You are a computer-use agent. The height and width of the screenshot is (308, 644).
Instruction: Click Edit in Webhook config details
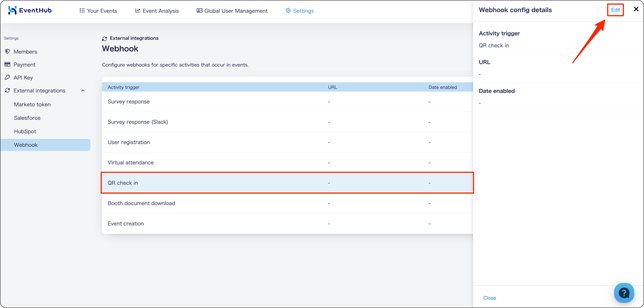point(616,10)
